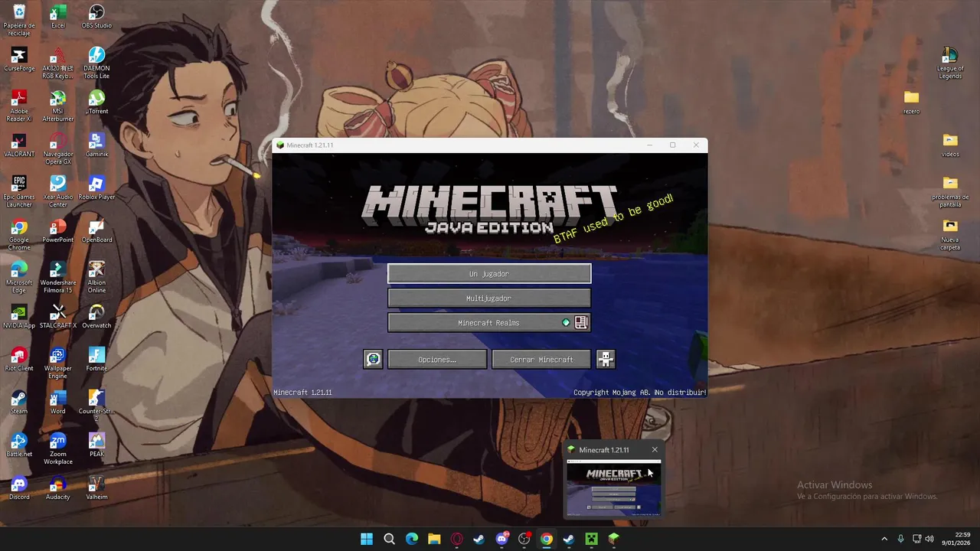This screenshot has height=551, width=980.
Task: Select the PEAK desktop icon
Action: click(x=96, y=446)
